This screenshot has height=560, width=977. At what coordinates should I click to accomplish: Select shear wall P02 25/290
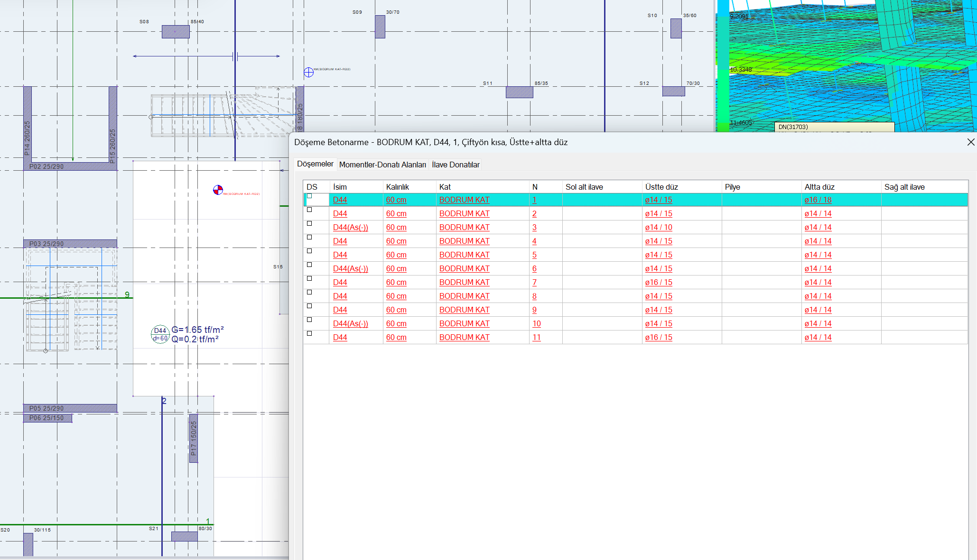pos(70,166)
